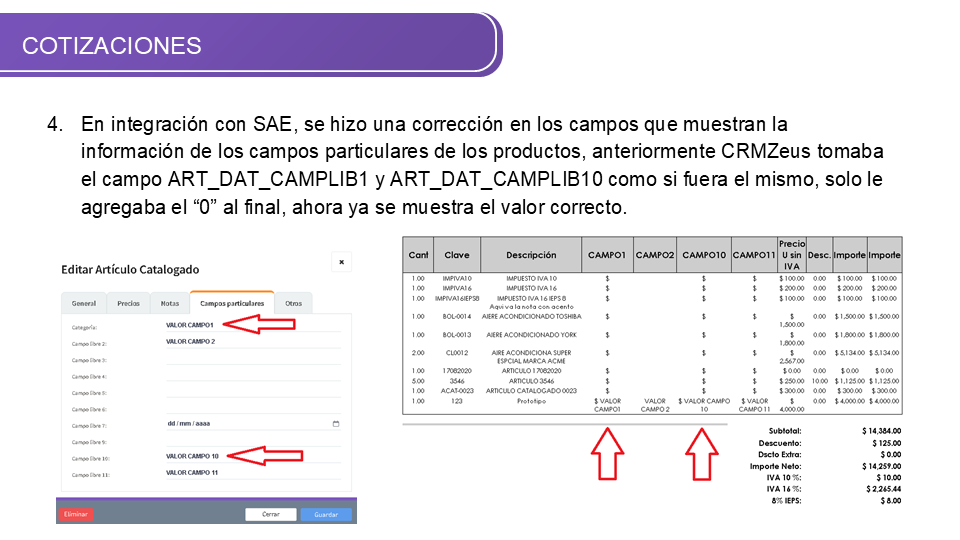Open the calendar picker for Campo libre 7
Viewport: 960px width, 540px height.
[x=336, y=424]
